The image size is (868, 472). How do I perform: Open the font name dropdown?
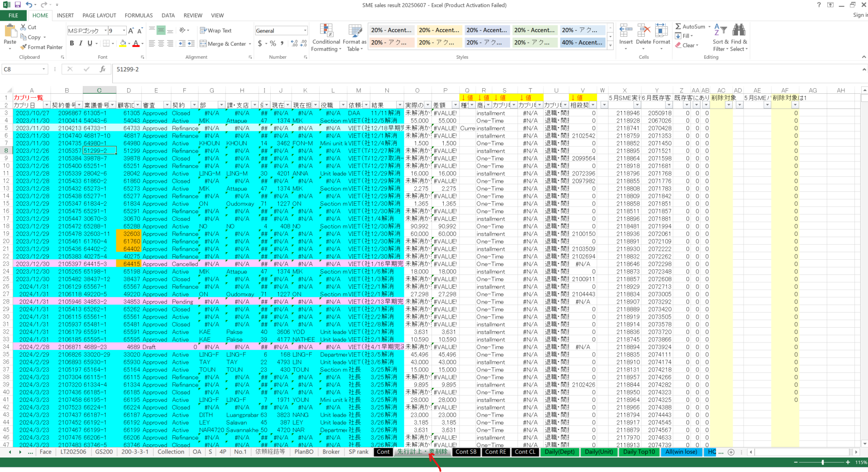point(106,30)
